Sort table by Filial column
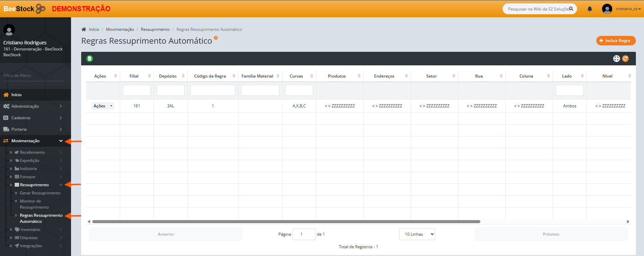 137,76
